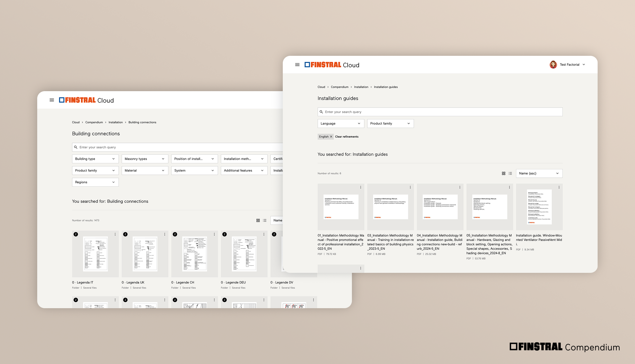
Task: Open options menu for Legende CH folder
Action: click(214, 234)
